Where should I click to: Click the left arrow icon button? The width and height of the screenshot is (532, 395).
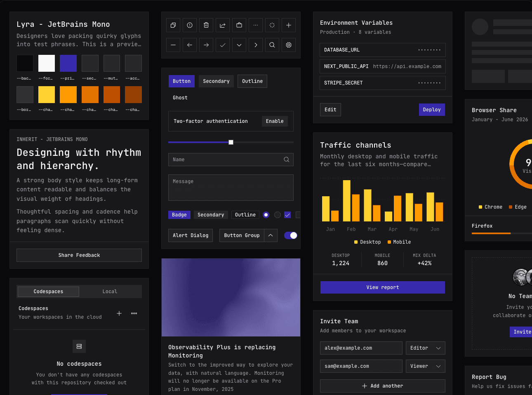[190, 45]
